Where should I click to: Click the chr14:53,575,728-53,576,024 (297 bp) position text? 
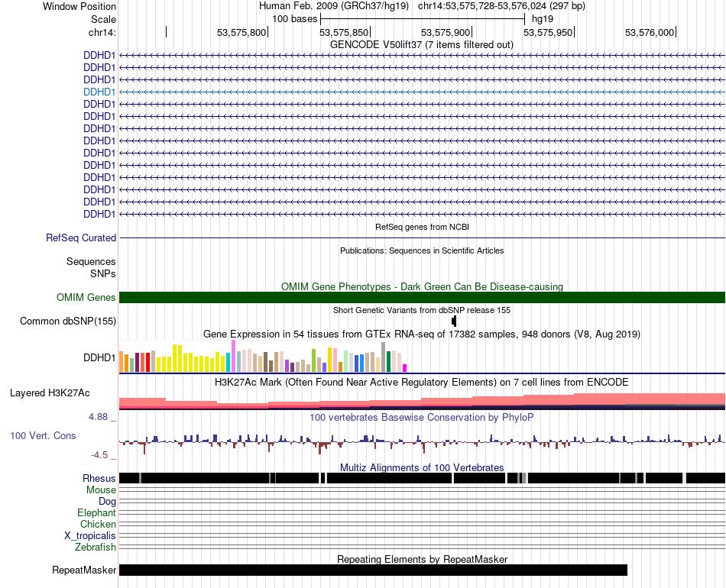point(501,6)
